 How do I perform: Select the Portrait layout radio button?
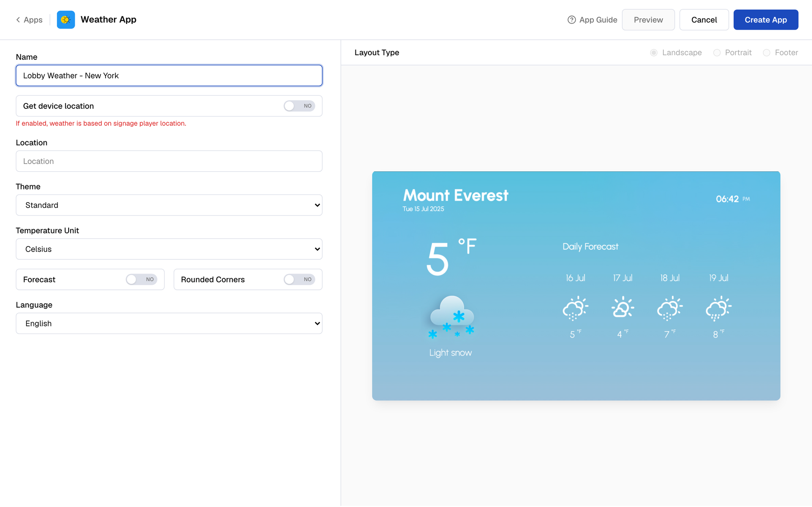pos(717,53)
